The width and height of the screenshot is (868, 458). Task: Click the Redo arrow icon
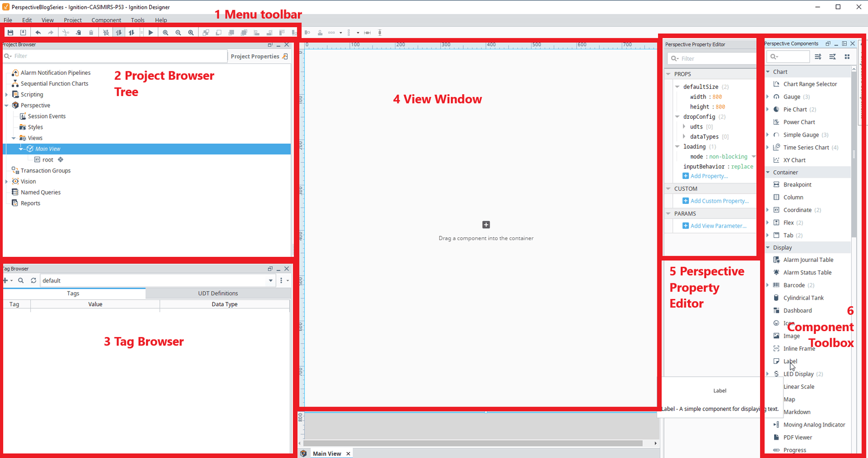click(x=50, y=33)
